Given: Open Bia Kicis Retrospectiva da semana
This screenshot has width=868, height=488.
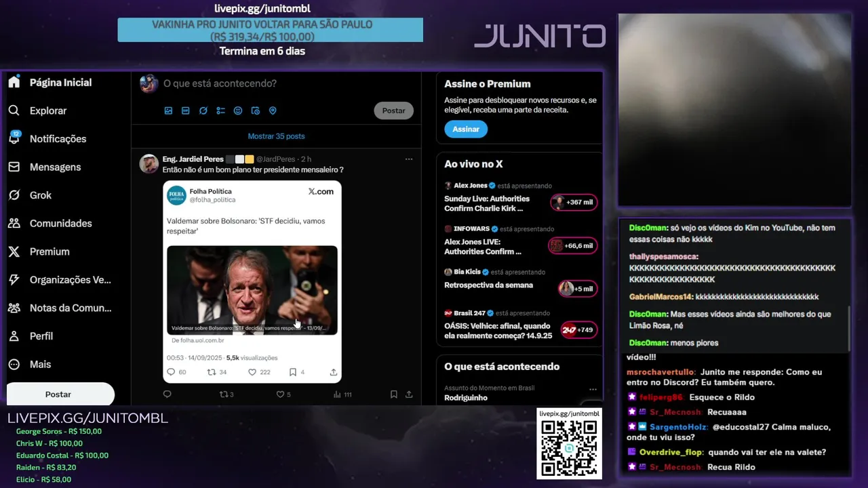Looking at the screenshot, I should click(x=488, y=285).
